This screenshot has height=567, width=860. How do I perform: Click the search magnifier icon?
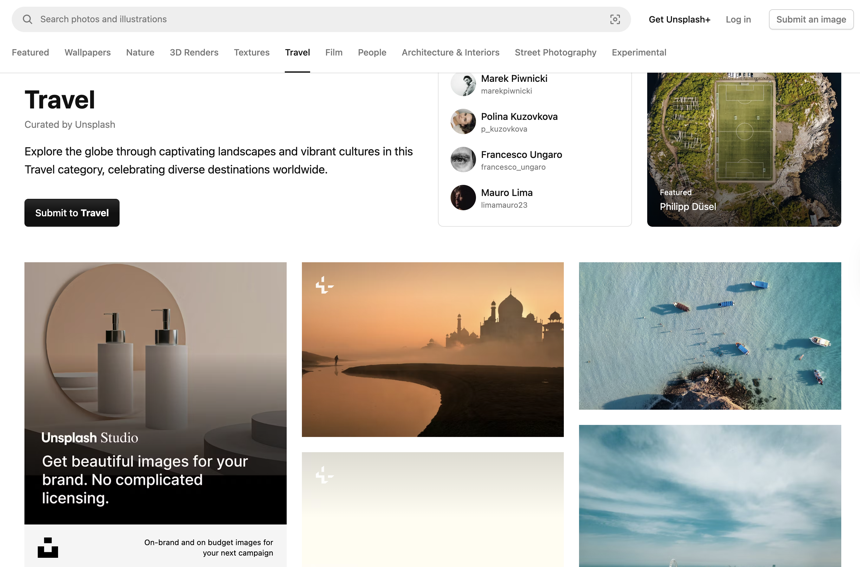click(28, 19)
